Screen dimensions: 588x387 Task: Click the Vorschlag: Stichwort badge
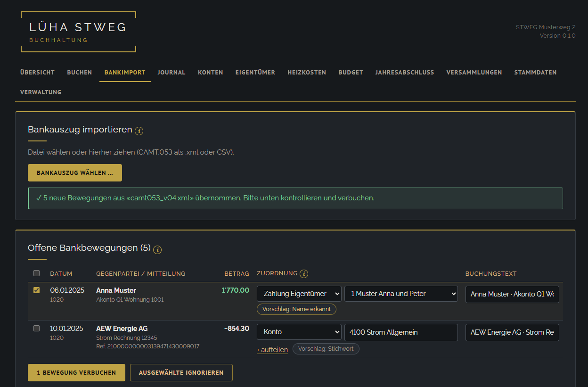326,349
